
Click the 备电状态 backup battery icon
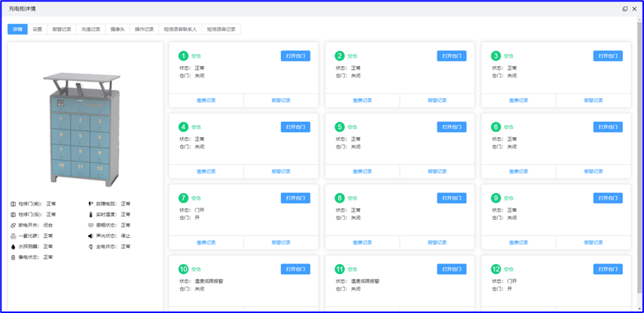[14, 257]
